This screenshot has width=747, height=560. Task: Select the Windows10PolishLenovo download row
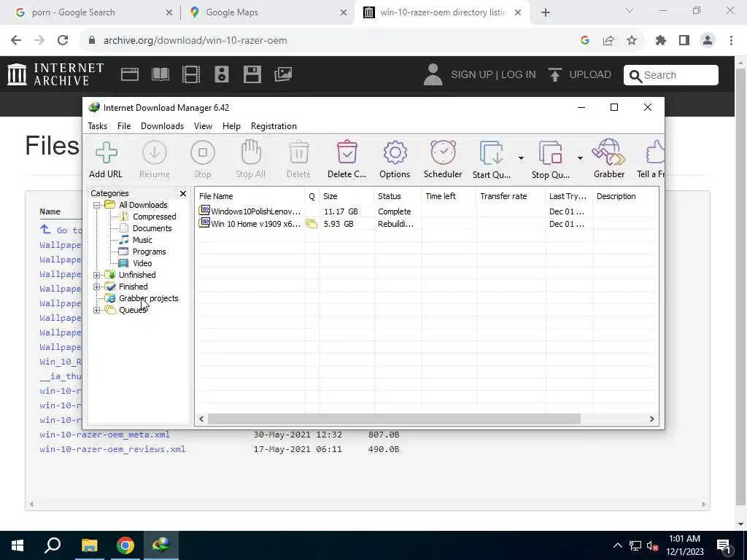426,211
